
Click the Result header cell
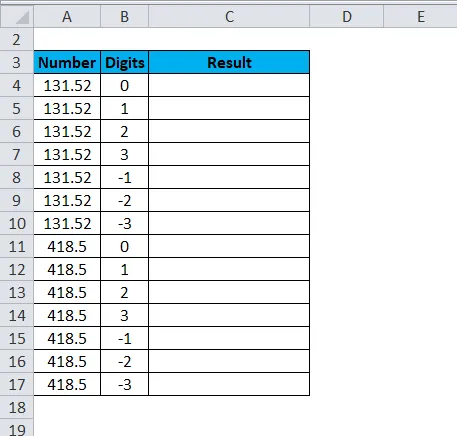click(x=229, y=62)
